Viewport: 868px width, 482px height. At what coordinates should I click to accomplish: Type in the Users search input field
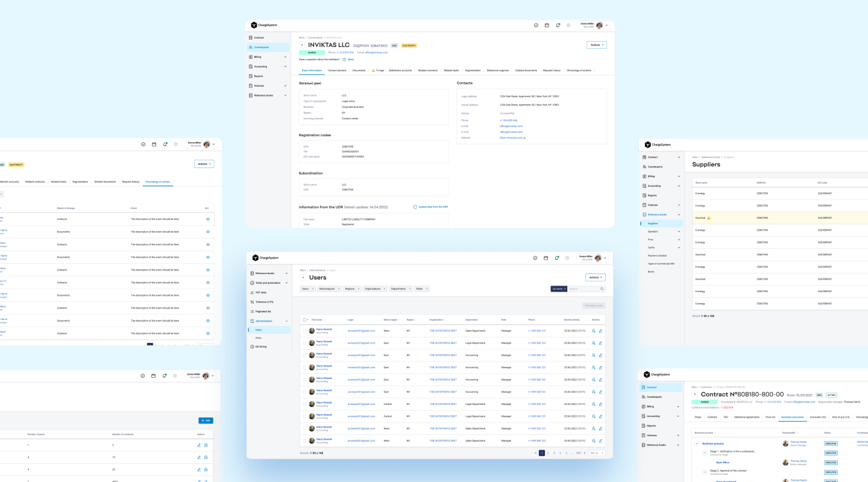pyautogui.click(x=582, y=289)
